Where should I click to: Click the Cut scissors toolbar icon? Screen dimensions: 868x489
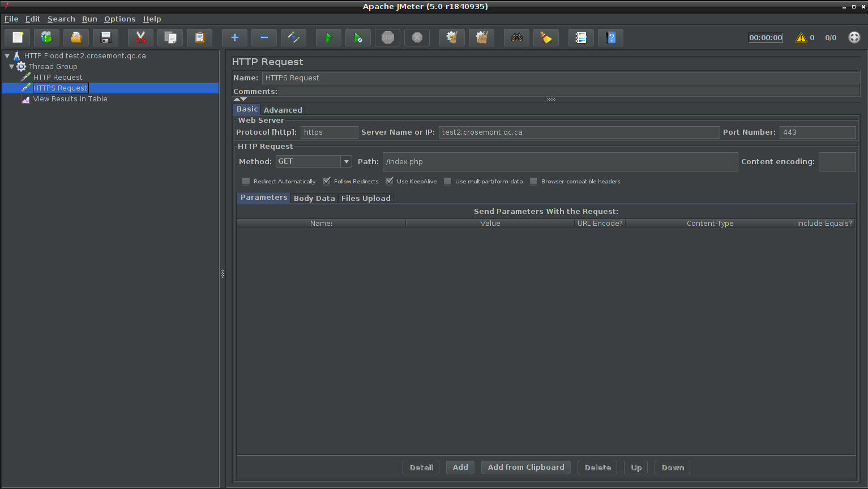(x=140, y=38)
